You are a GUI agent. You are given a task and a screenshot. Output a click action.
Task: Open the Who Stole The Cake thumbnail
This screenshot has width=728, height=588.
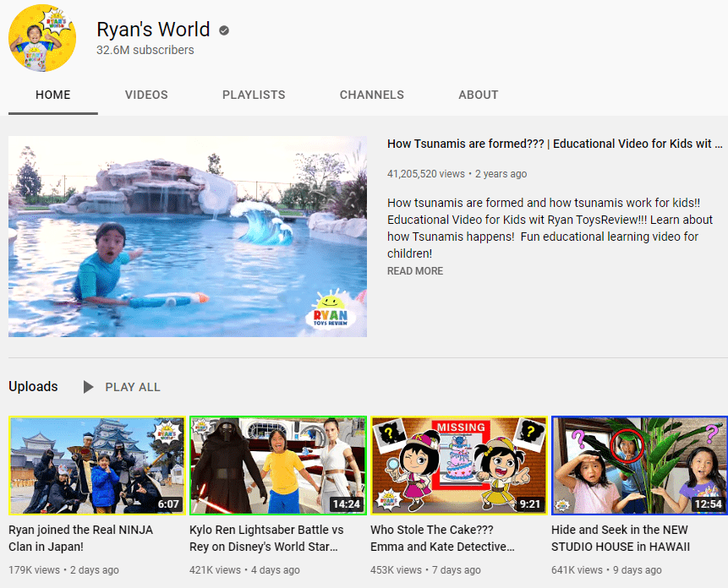(x=459, y=465)
